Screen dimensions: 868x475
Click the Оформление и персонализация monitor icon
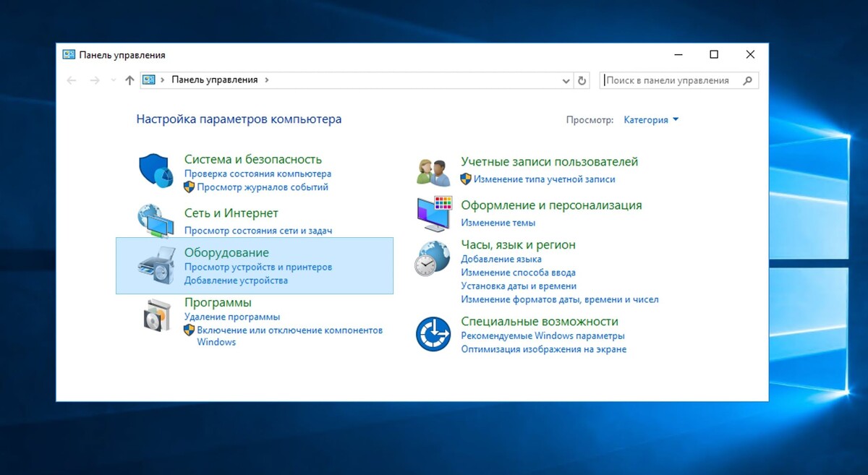(432, 212)
